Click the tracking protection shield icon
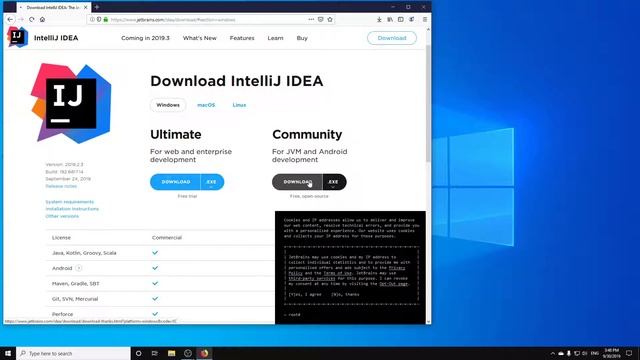640x360 pixels. [x=99, y=19]
